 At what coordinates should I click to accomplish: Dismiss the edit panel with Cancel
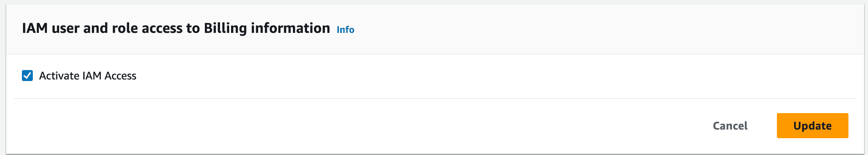click(730, 126)
